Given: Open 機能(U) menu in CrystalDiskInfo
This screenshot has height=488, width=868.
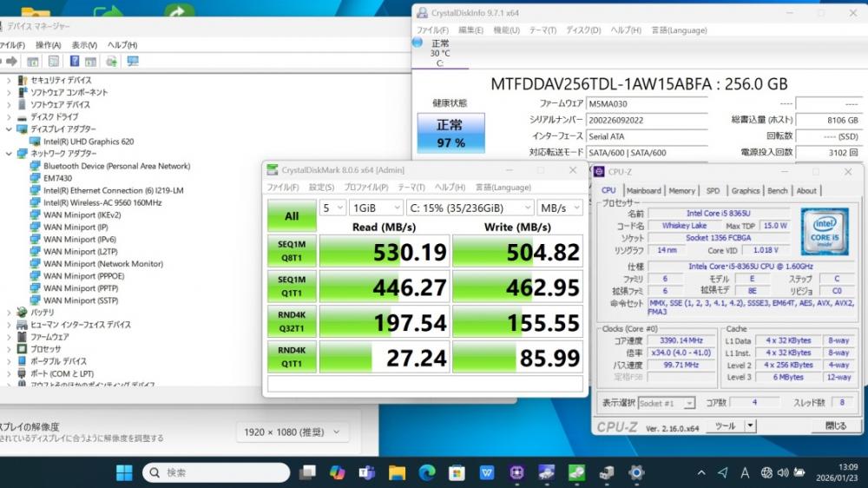Looking at the screenshot, I should (x=507, y=30).
